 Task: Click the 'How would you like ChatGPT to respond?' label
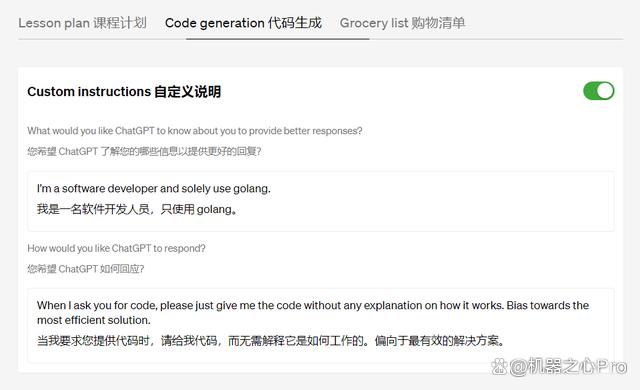point(116,248)
